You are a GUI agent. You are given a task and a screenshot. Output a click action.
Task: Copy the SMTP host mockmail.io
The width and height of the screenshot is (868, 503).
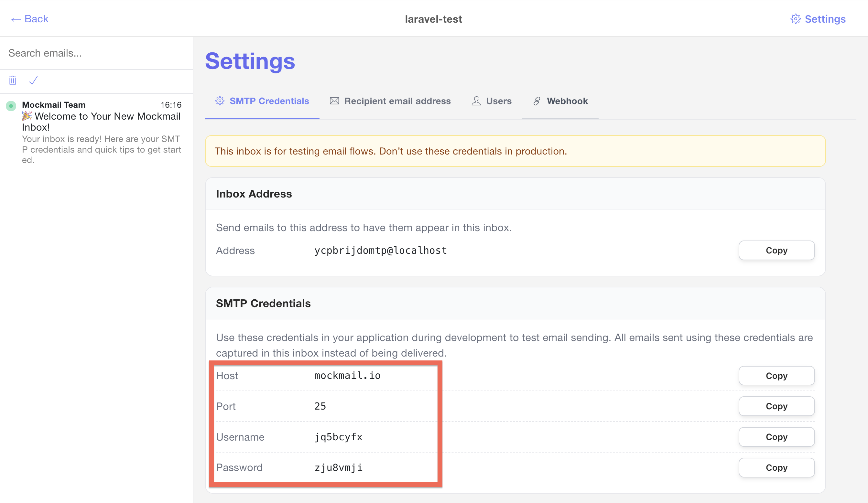(776, 376)
